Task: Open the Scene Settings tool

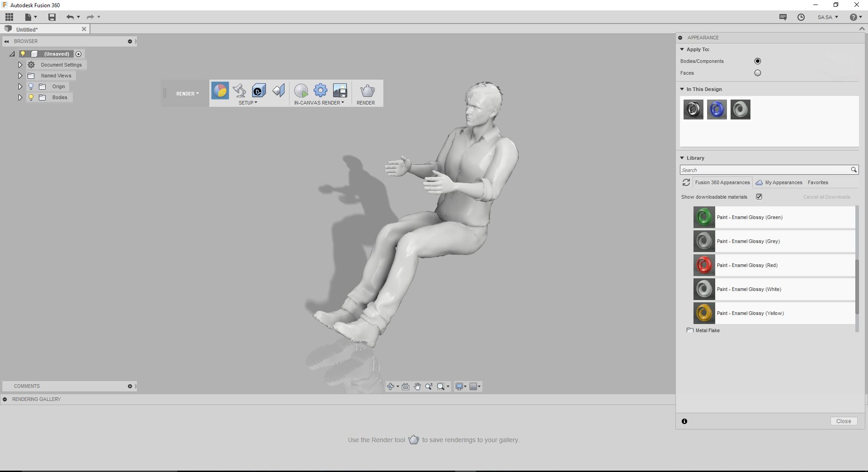Action: pos(239,91)
